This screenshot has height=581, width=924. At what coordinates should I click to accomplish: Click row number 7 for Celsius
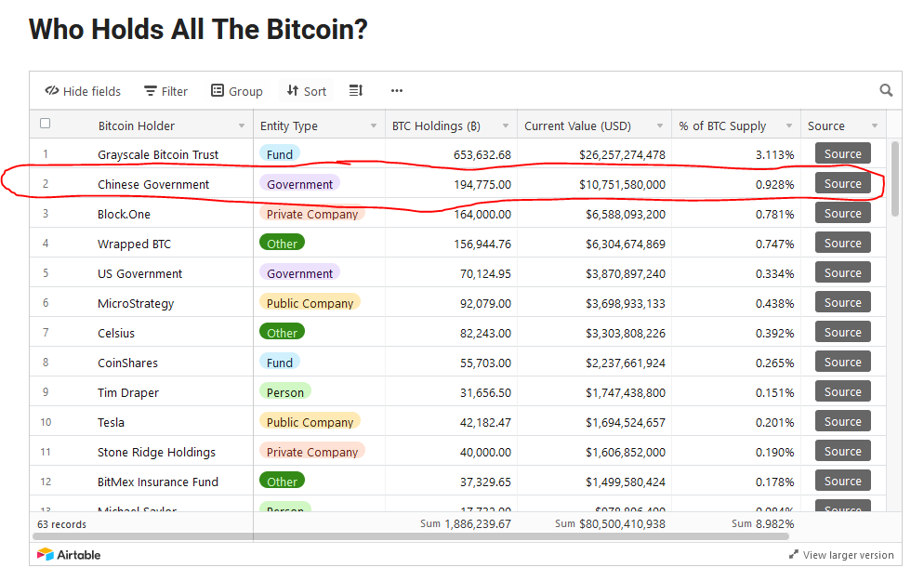[46, 333]
